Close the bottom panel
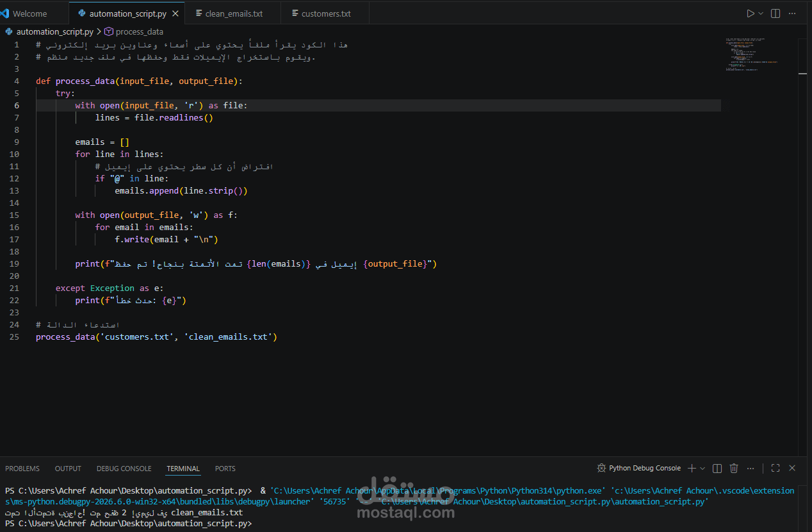This screenshot has width=812, height=532. [x=792, y=469]
